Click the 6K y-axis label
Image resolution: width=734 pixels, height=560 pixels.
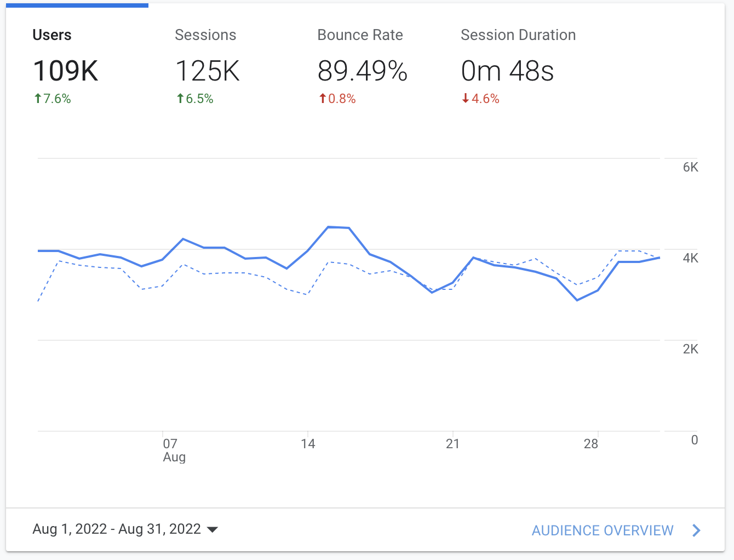click(691, 167)
